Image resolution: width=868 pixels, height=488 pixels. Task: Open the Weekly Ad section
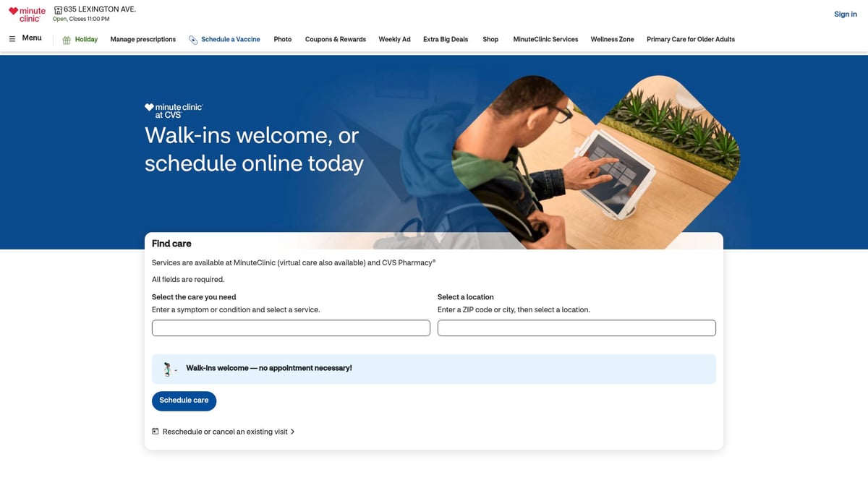(x=394, y=39)
